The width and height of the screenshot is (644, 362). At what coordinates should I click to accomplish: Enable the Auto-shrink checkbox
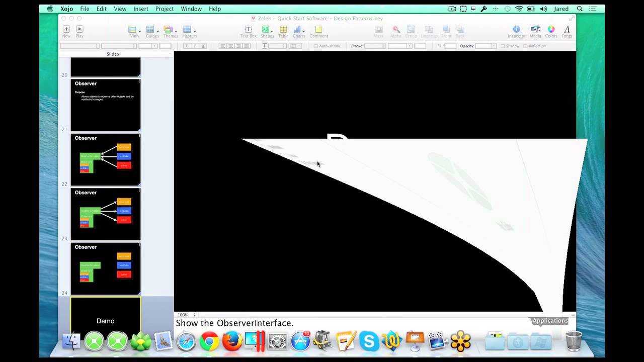315,46
